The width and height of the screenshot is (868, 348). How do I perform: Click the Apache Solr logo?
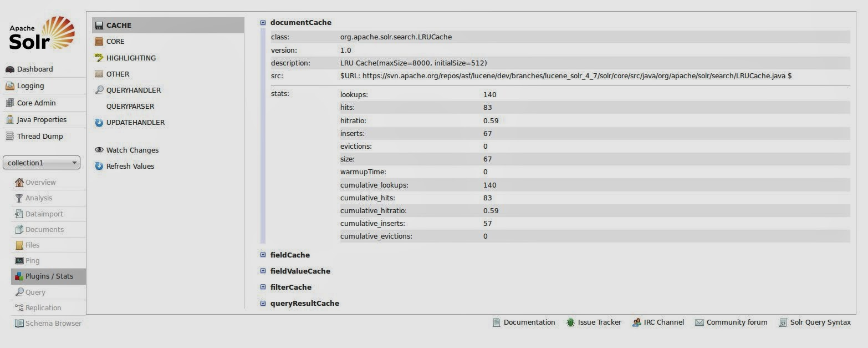coord(42,34)
